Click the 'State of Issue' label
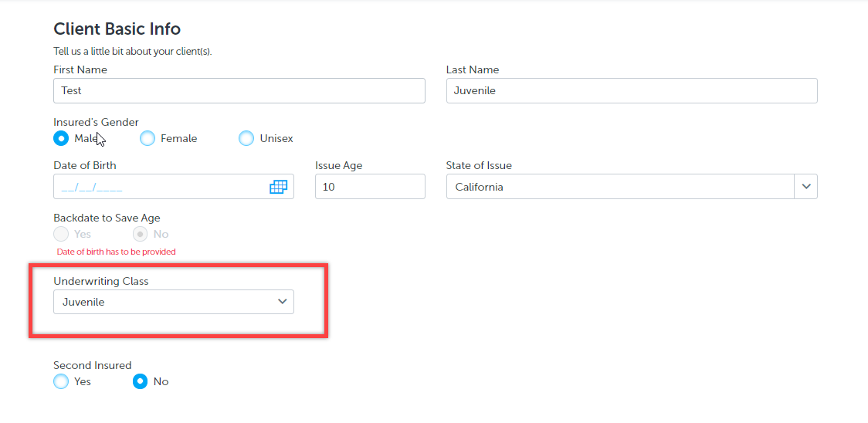868x423 pixels. (x=479, y=165)
